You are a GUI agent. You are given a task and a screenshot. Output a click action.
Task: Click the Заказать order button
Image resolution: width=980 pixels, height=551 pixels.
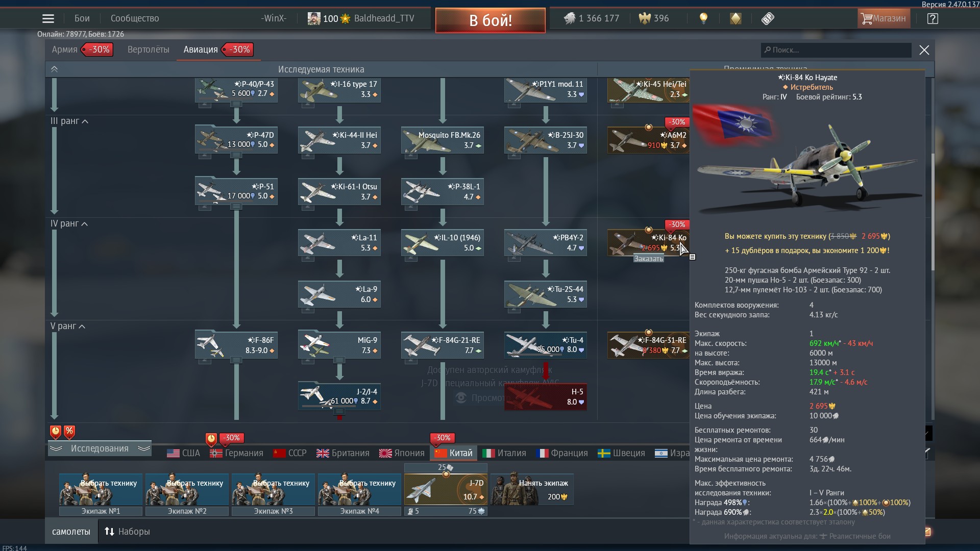pyautogui.click(x=648, y=259)
